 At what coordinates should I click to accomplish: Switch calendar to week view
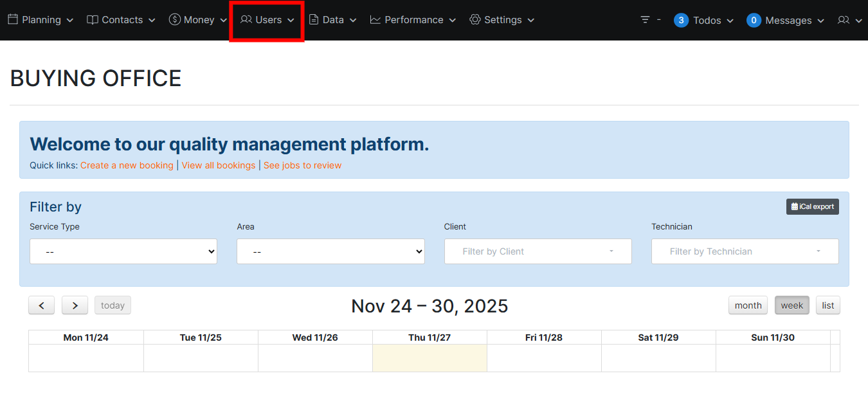point(791,305)
